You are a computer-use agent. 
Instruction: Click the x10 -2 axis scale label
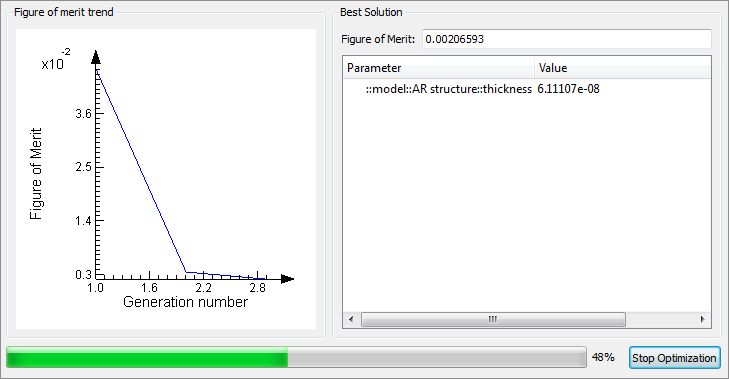[56, 60]
